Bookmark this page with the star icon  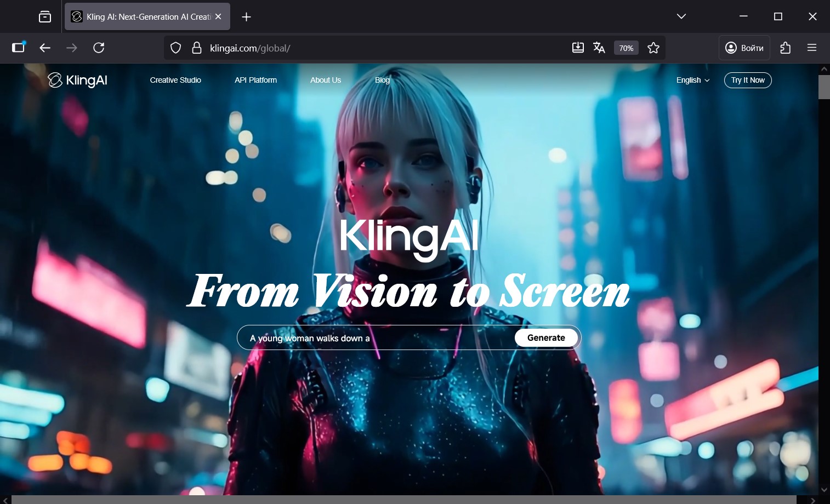tap(653, 48)
